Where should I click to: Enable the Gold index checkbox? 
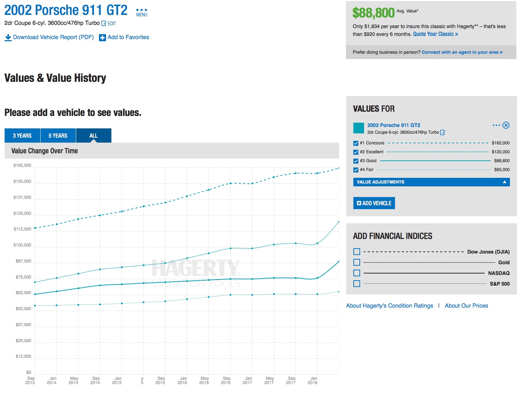tap(357, 262)
